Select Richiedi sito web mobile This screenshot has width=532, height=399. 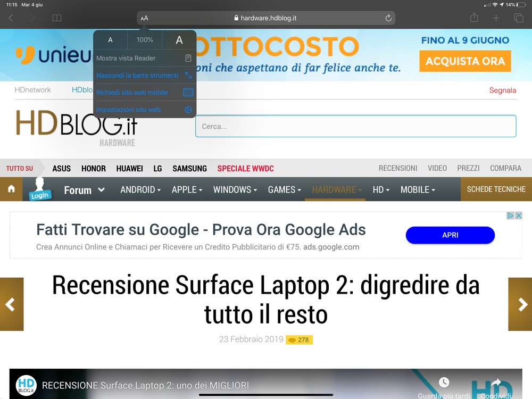145,92
